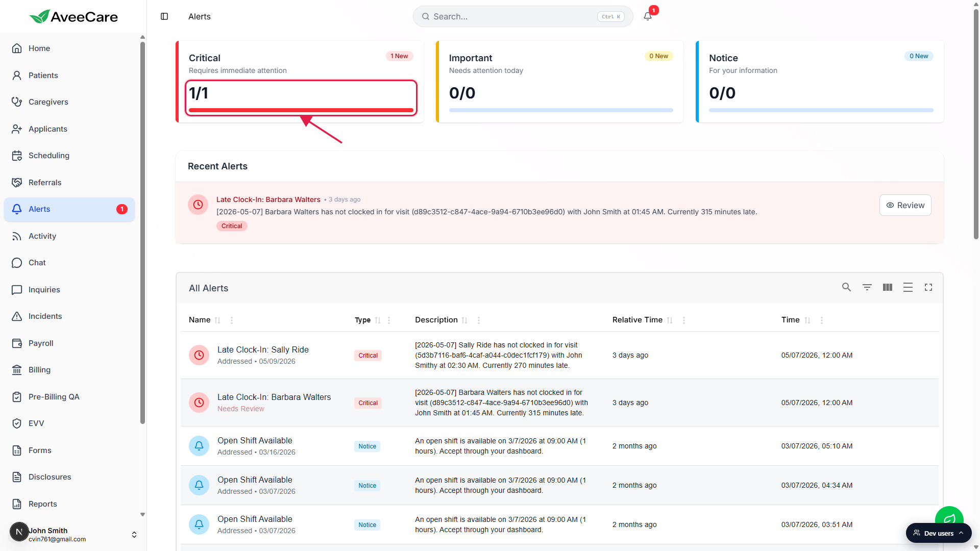Image resolution: width=980 pixels, height=551 pixels.
Task: Open Inquiries page
Action: tap(69, 290)
